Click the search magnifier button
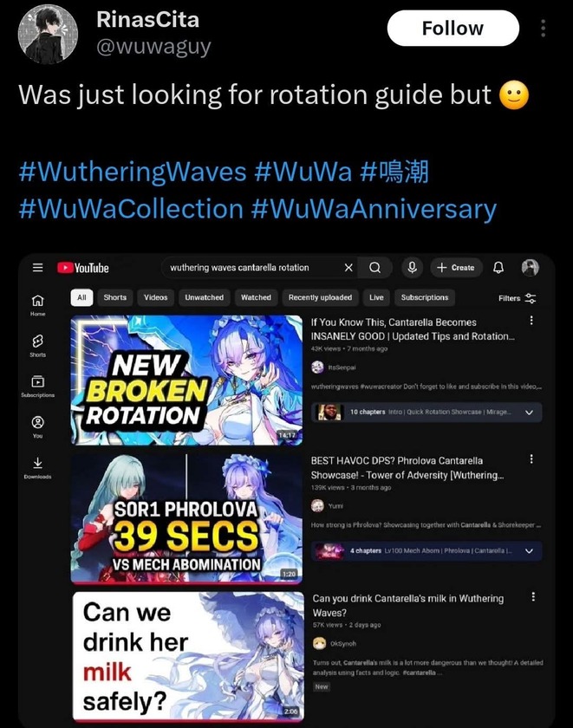Image resolution: width=573 pixels, height=728 pixels. click(374, 268)
